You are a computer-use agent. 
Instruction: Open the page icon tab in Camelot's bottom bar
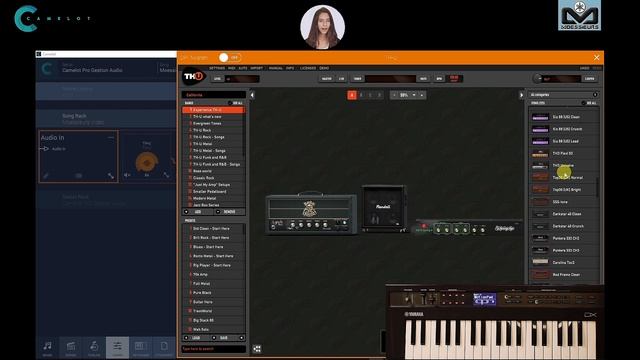tap(164, 348)
